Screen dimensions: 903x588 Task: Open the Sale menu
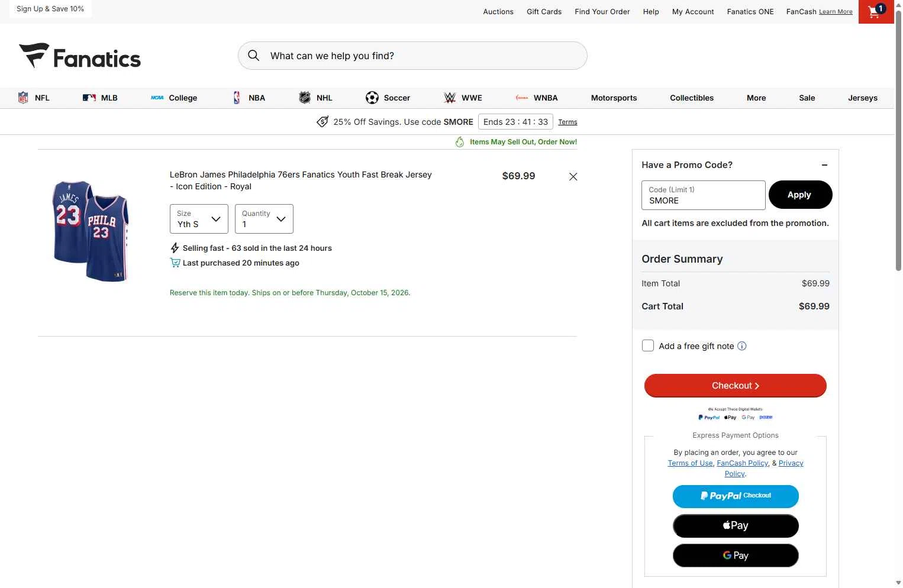807,98
